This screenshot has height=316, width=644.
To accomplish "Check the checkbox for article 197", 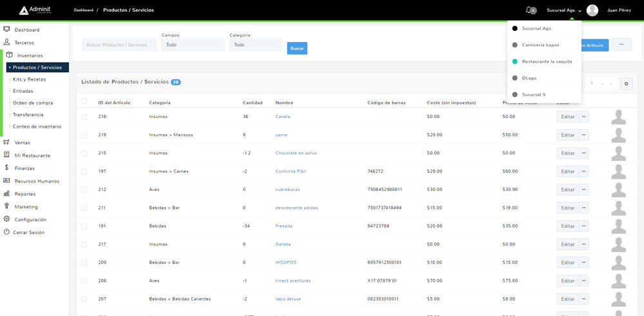I will (x=84, y=172).
